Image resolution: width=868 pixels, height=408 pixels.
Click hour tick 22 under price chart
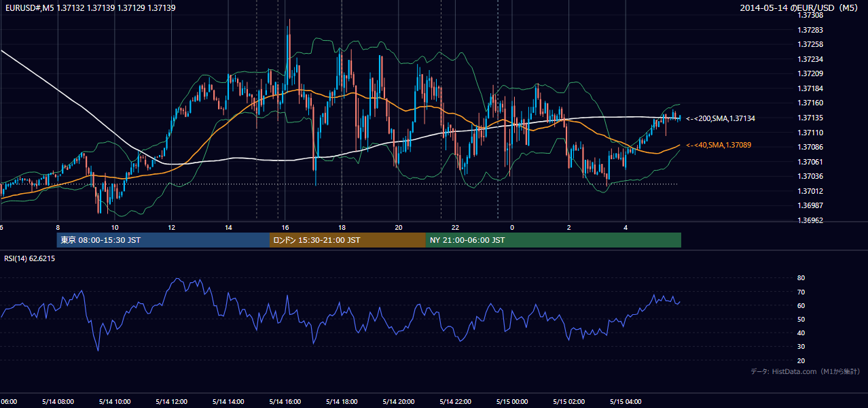pyautogui.click(x=455, y=228)
